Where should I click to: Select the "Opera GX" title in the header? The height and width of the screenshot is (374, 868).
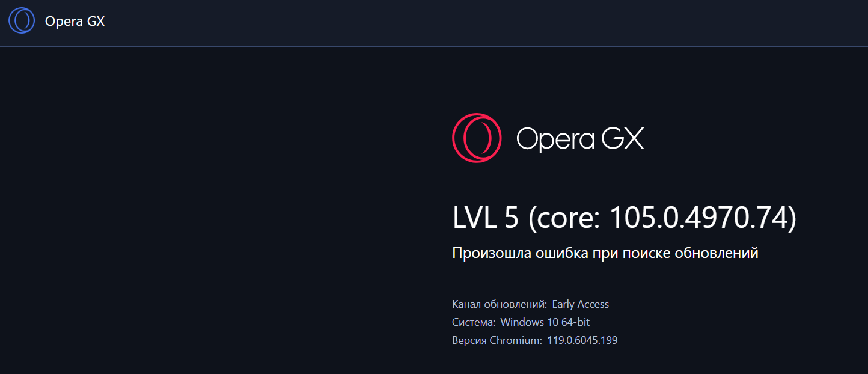click(x=75, y=22)
